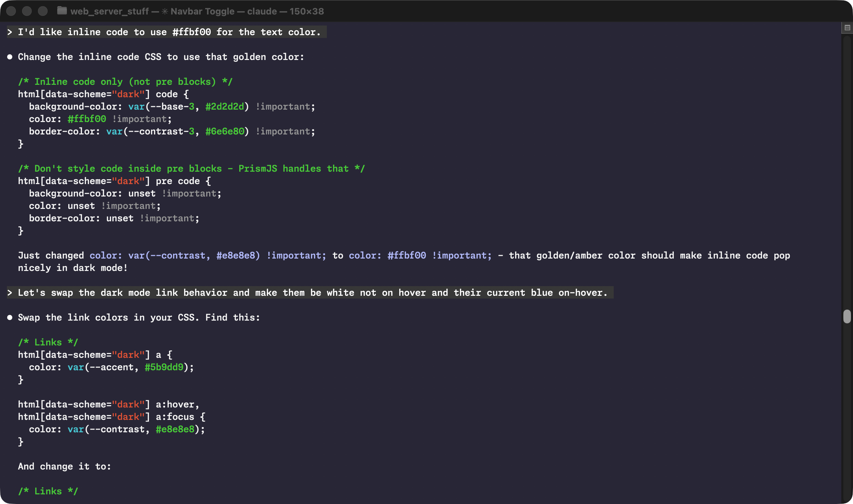
Task: Select the comment '/* Inline code only (not pre blocks) */'
Action: [125, 81]
